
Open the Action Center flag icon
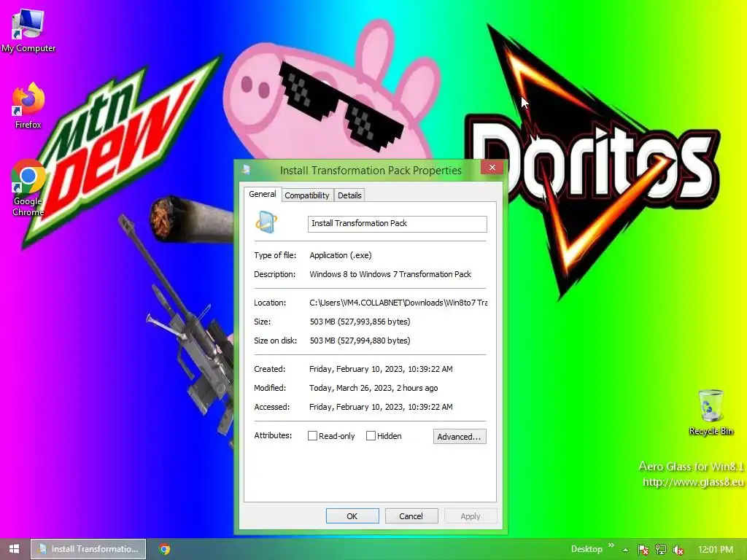tap(643, 550)
